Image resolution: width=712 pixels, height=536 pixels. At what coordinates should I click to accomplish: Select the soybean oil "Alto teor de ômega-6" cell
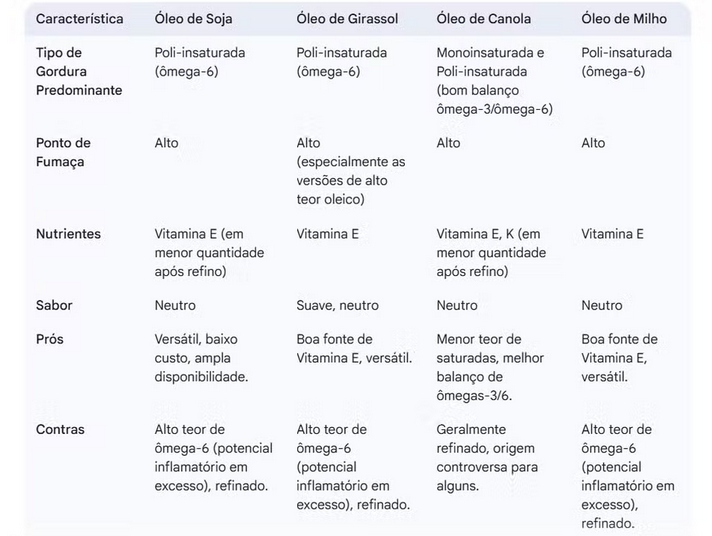213,457
